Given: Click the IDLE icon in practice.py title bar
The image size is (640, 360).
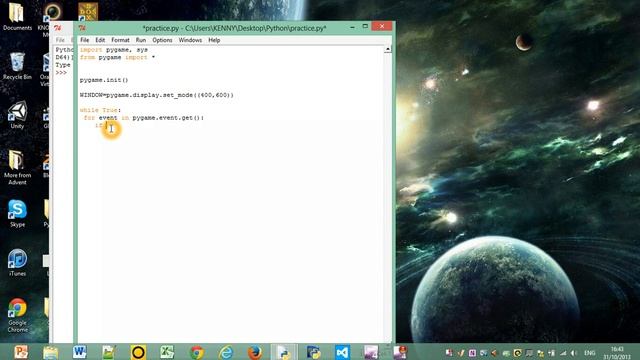Looking at the screenshot, I should click(82, 28).
